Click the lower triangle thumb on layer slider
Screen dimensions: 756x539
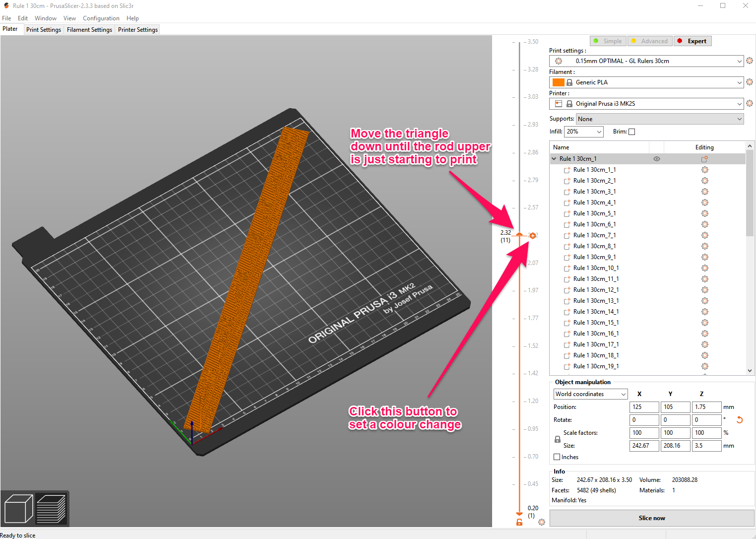pyautogui.click(x=519, y=514)
